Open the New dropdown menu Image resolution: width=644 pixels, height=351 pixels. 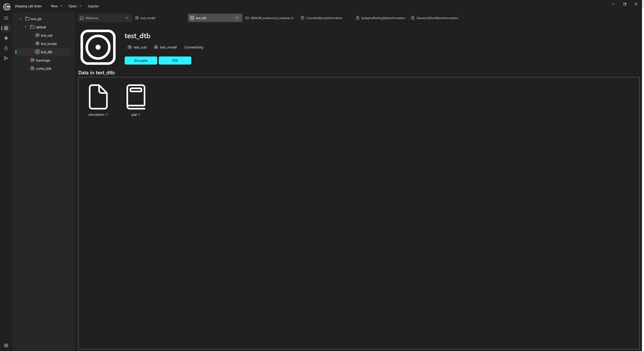(x=56, y=6)
